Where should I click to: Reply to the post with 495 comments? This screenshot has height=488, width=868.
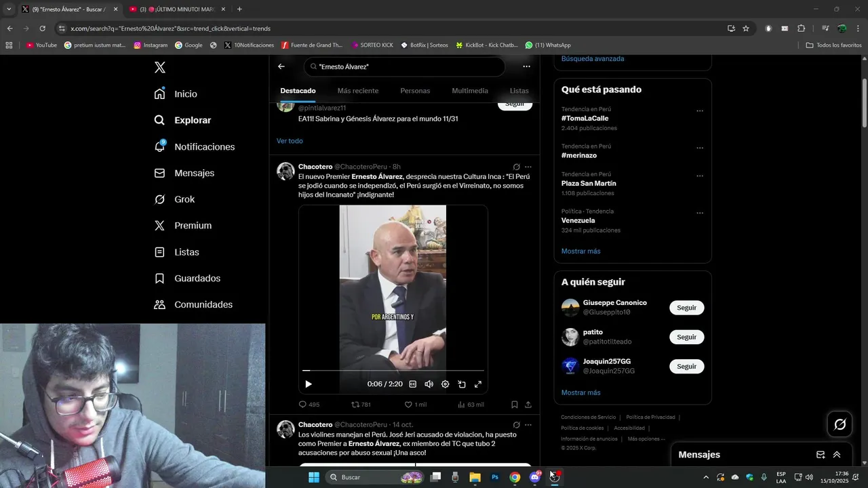(309, 405)
